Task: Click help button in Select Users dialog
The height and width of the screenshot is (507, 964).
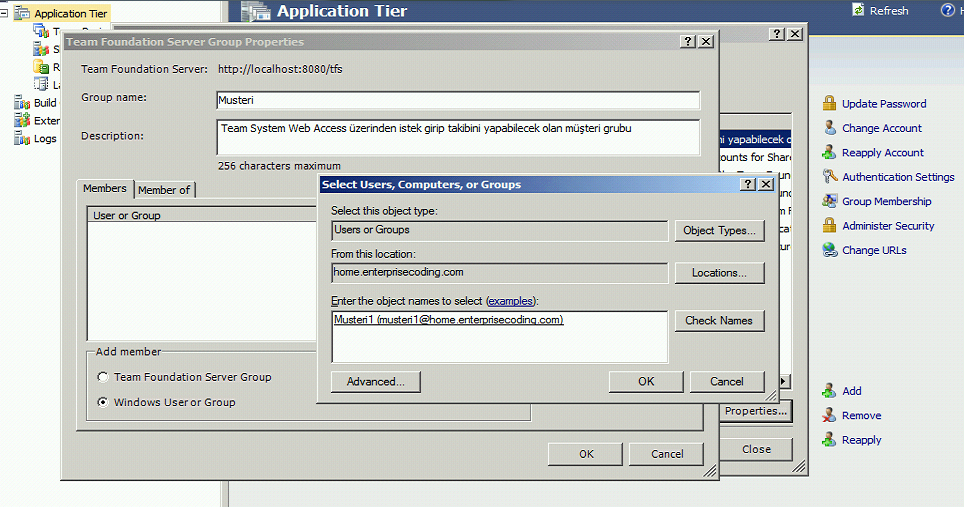Action: 748,184
